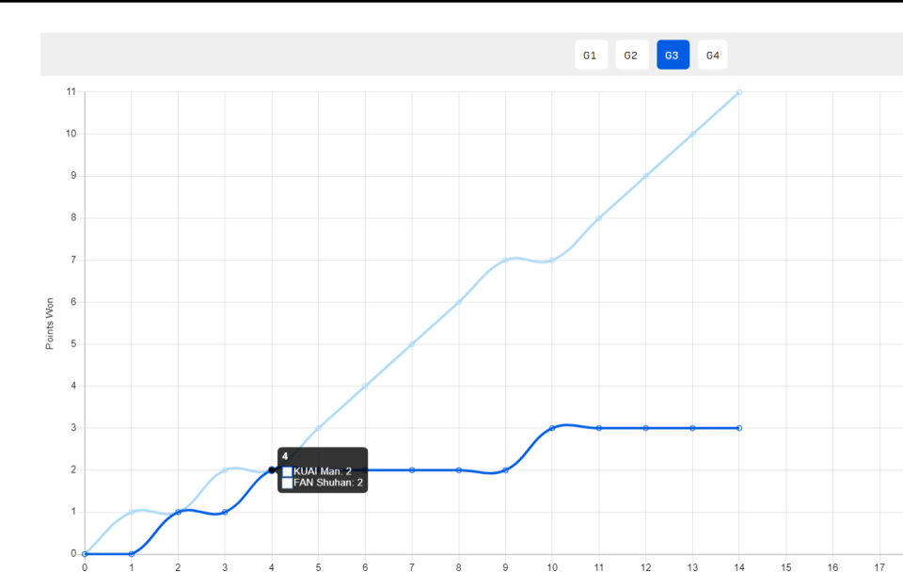Click the KUAI Man swatch in tooltip
The image size is (903, 588).
pyautogui.click(x=288, y=471)
